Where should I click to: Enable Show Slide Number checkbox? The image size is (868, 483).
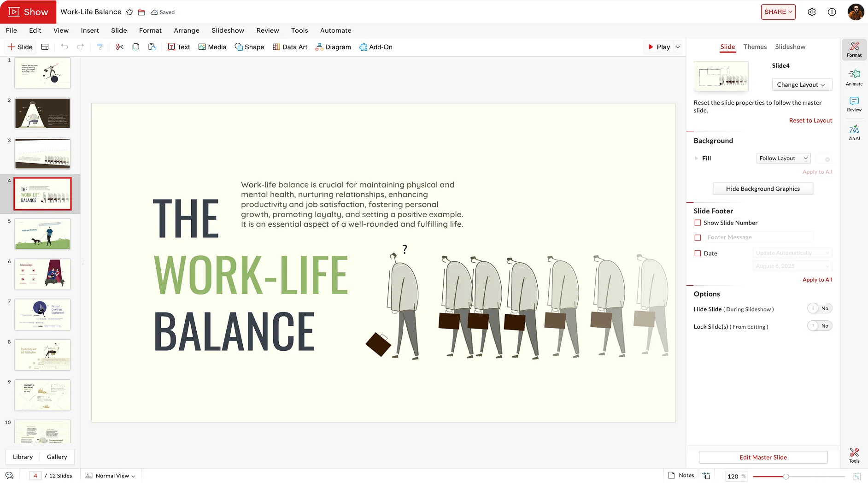point(698,223)
